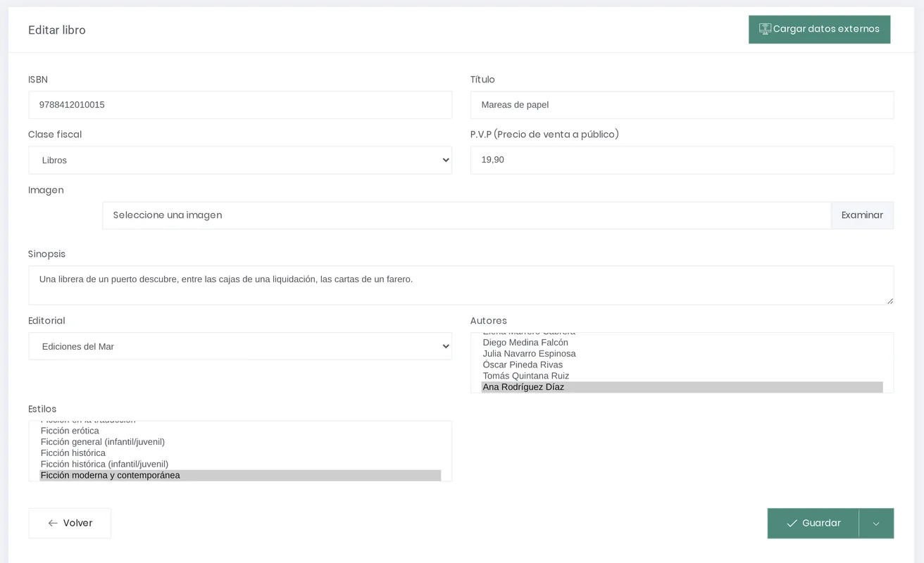Select style Ficción general (infantil/juvenil)
Viewport: 924px width, 563px height.
pyautogui.click(x=240, y=442)
